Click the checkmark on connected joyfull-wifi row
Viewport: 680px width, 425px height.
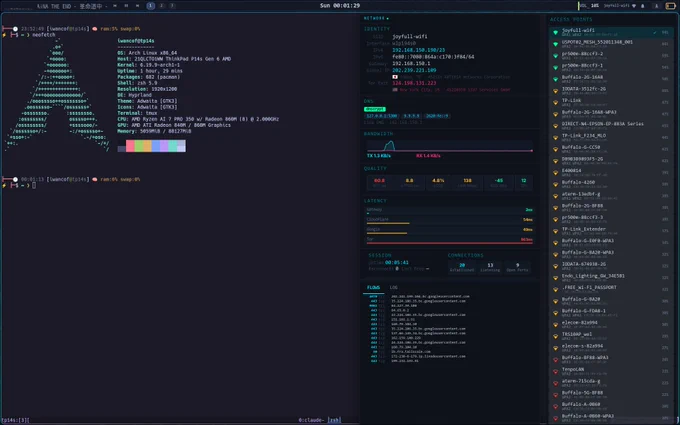pos(655,33)
